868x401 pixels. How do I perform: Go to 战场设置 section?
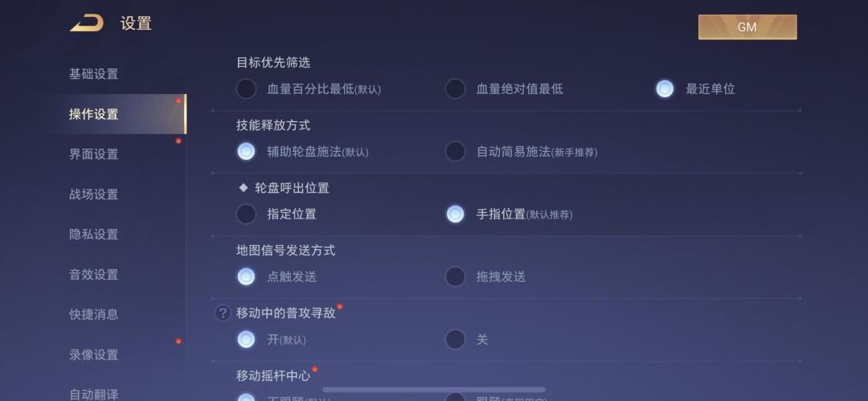pyautogui.click(x=93, y=194)
